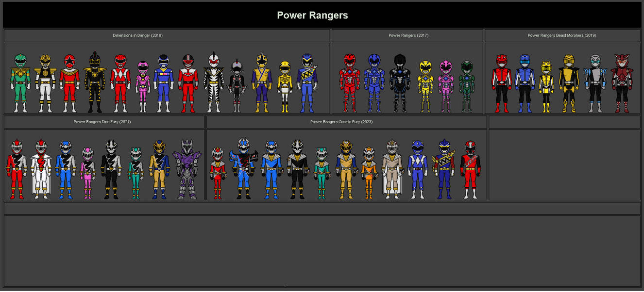
Task: Click the green ranger in Power Rangers (2017)
Action: click(x=467, y=86)
